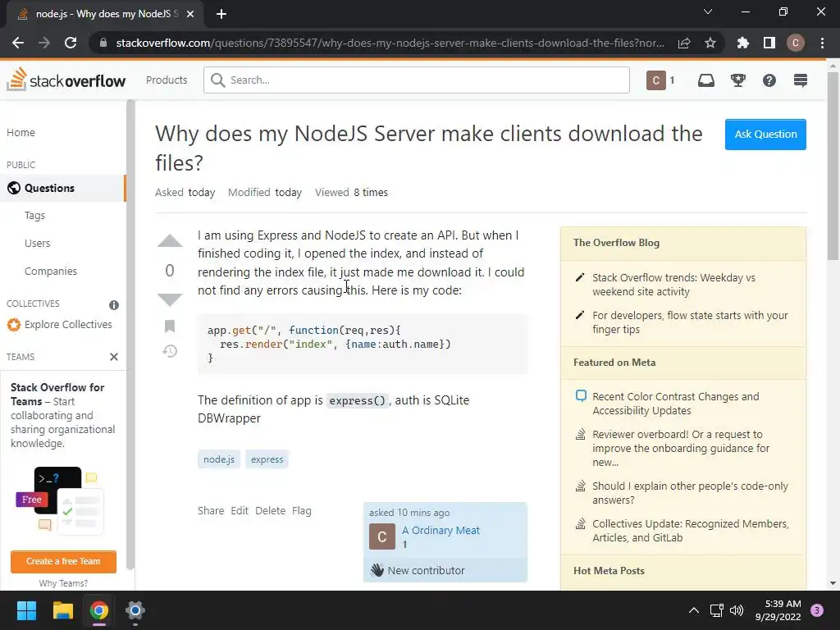
Task: Click the Collectives info icon
Action: 114,305
